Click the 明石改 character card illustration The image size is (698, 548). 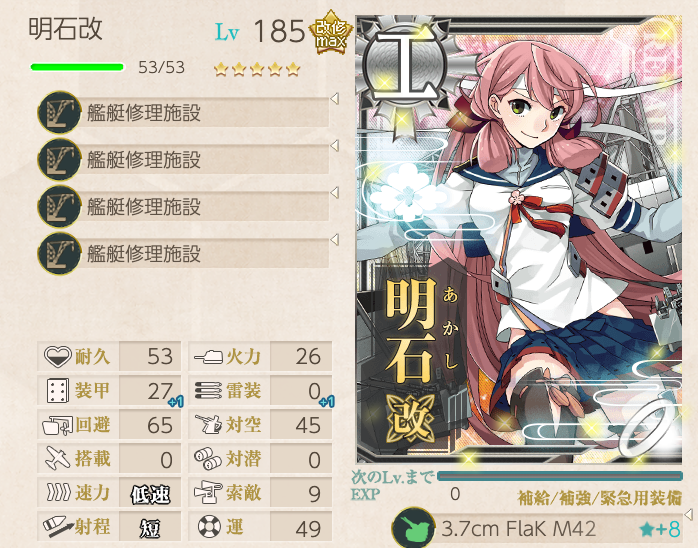(519, 240)
